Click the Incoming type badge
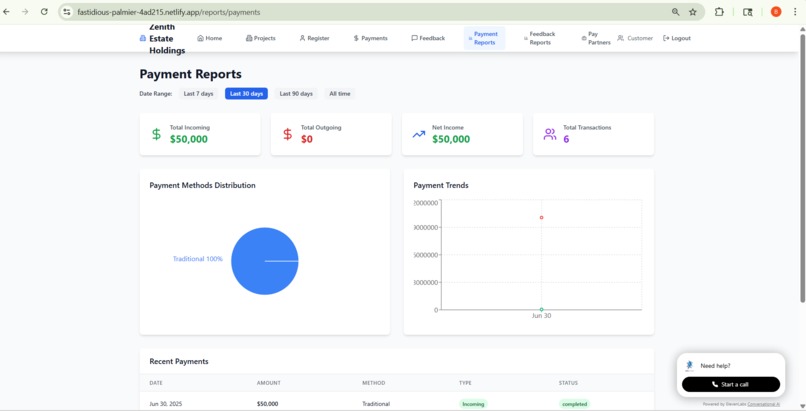The height and width of the screenshot is (411, 806). click(x=473, y=404)
